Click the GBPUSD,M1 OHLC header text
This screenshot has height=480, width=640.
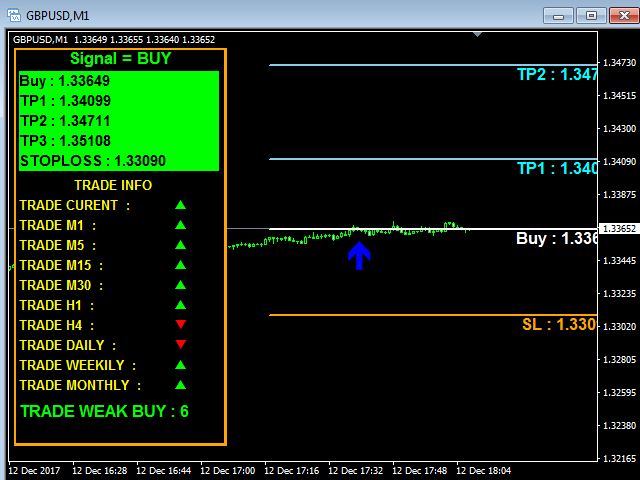[x=114, y=40]
